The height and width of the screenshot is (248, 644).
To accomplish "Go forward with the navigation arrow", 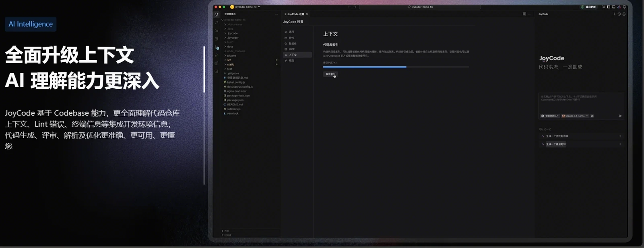I will point(355,7).
